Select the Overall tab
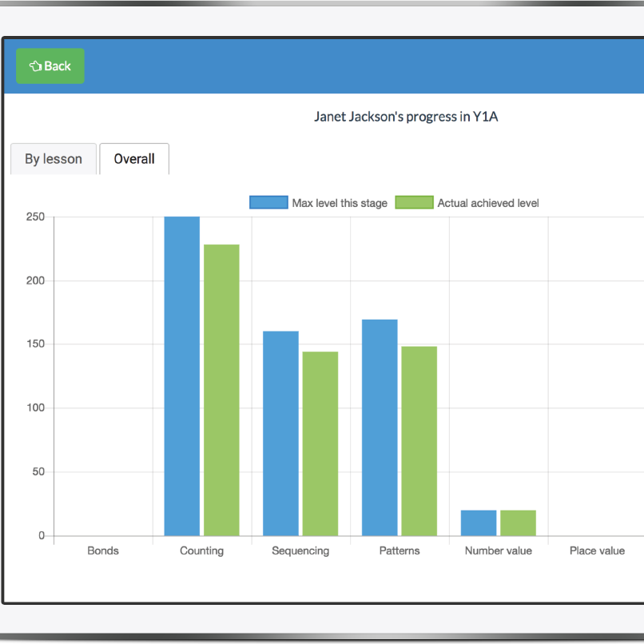The height and width of the screenshot is (644, 644). 134,159
